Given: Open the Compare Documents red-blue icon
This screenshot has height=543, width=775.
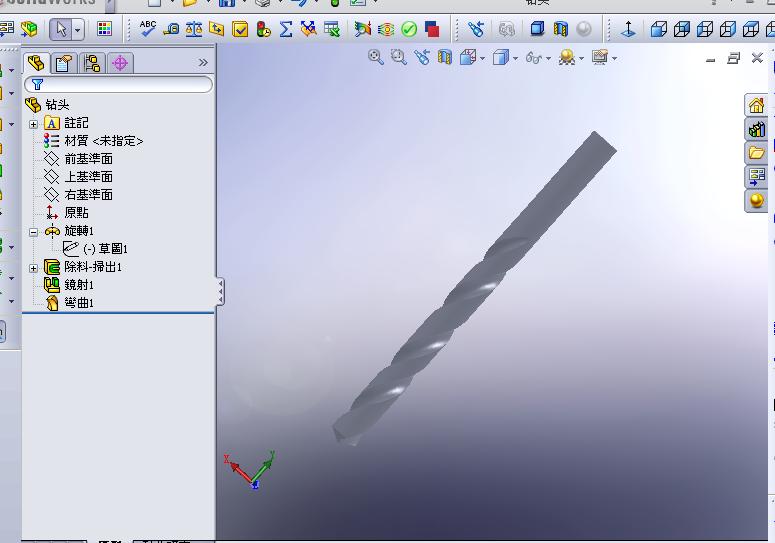Looking at the screenshot, I should pyautogui.click(x=432, y=29).
